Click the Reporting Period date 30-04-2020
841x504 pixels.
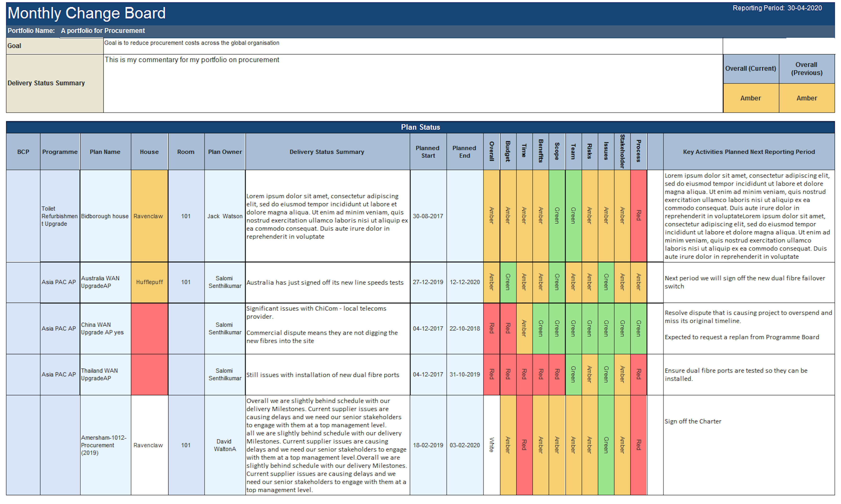[x=804, y=8]
